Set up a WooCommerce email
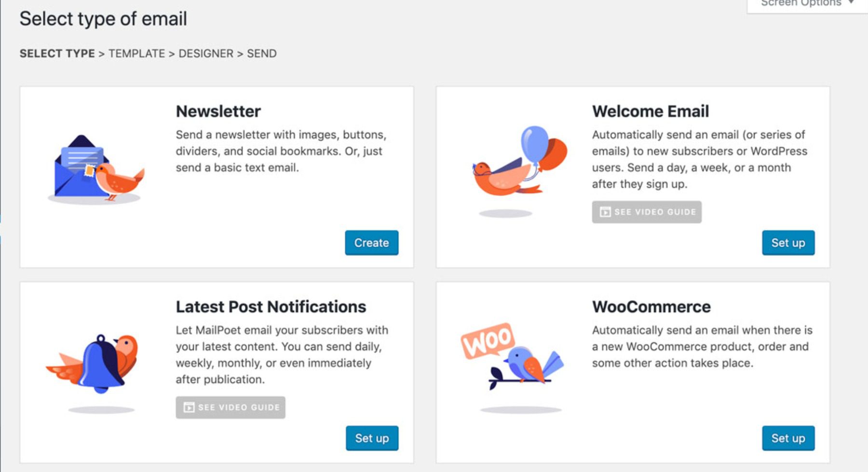 788,438
